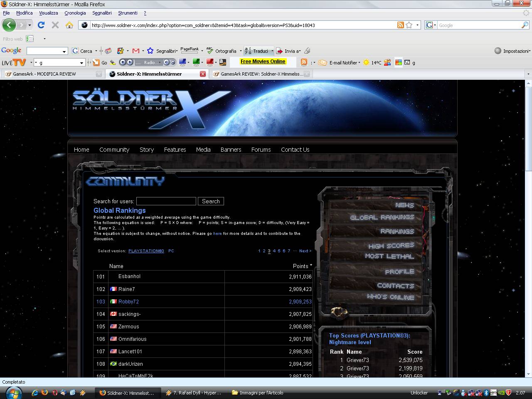Viewport: 532px width, 399px height.
Task: Stop the radio player in LiveTV toolbar
Action: point(123,62)
